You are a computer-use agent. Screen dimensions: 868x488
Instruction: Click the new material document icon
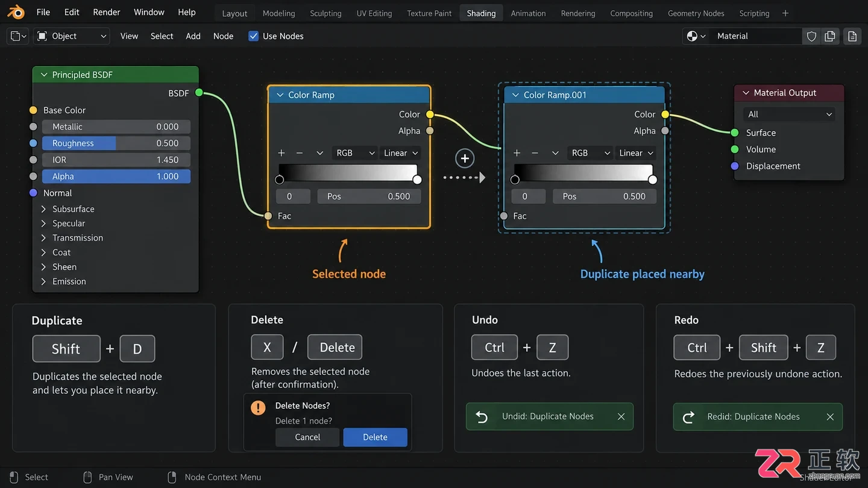coord(852,36)
